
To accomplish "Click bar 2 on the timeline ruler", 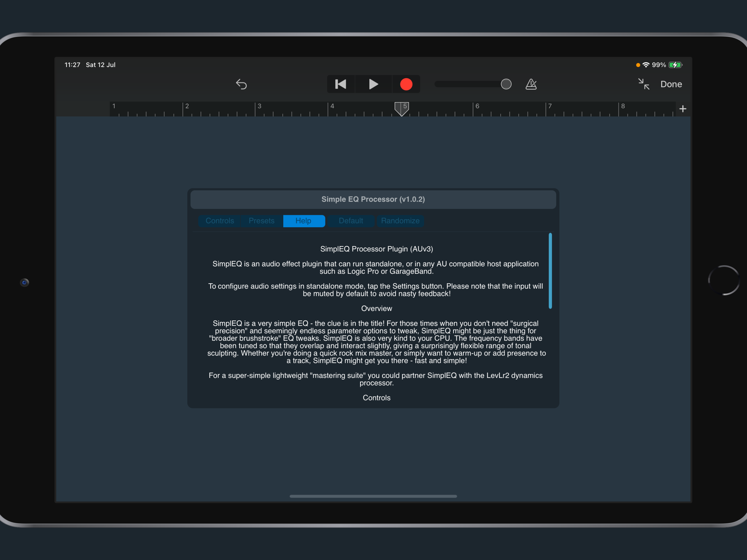I will [187, 106].
